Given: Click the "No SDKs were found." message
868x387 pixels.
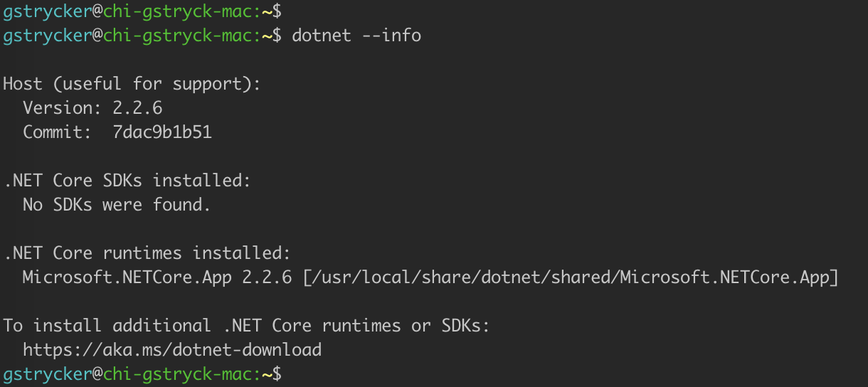Looking at the screenshot, I should pos(117,205).
